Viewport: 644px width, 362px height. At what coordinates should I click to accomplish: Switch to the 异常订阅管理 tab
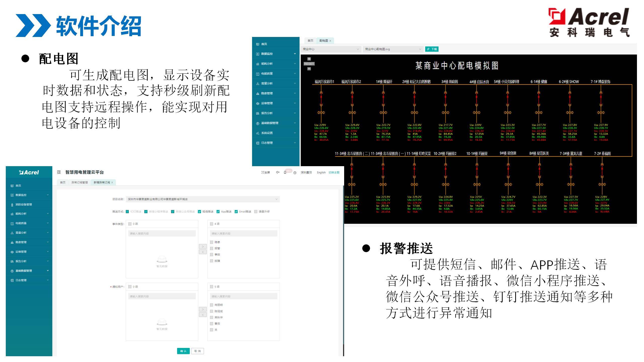pos(79,183)
